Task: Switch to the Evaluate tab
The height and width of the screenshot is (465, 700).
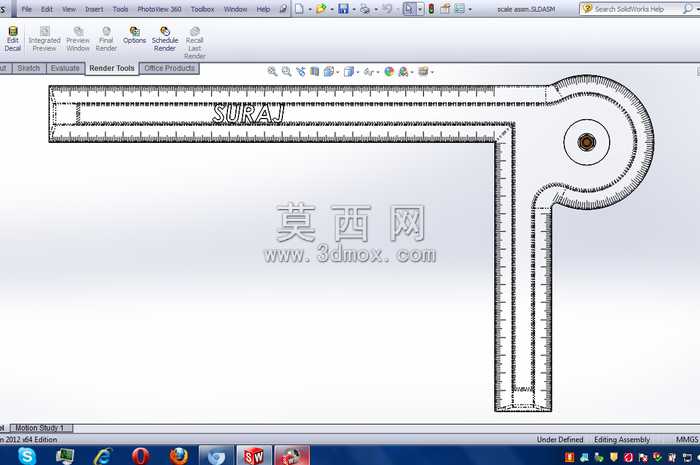Action: click(65, 68)
